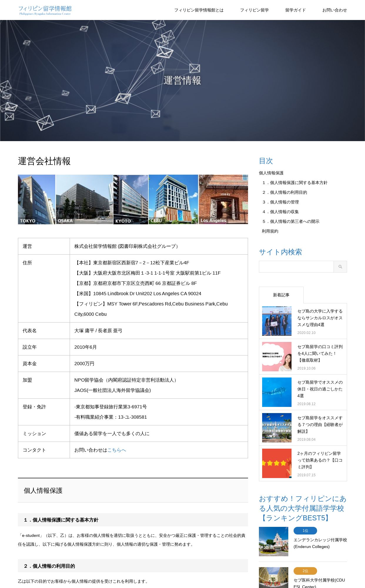The height and width of the screenshot is (588, 365).
Task: Open article about サンカルロス university reasons
Action: click(320, 318)
